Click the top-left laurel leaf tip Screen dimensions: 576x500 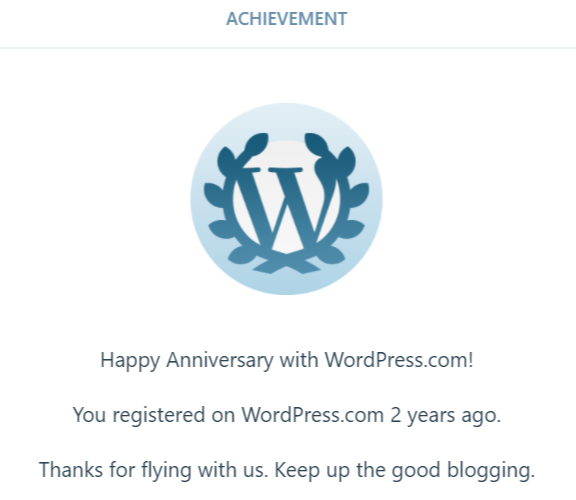257,143
